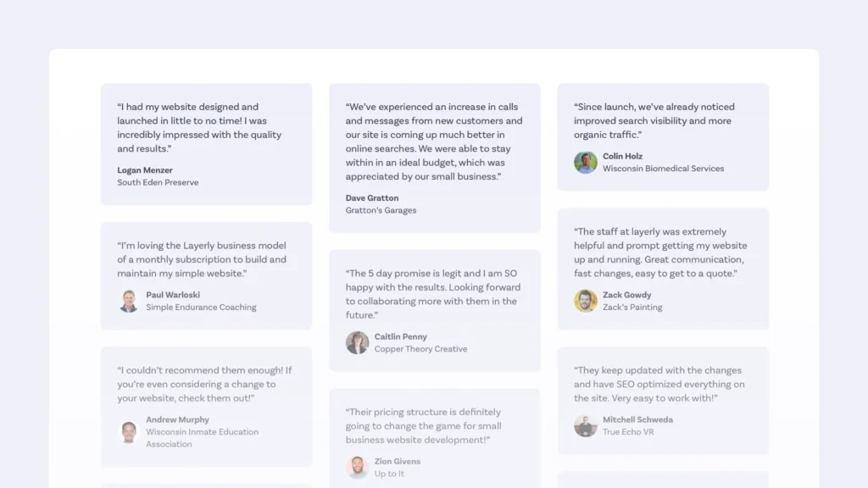The width and height of the screenshot is (868, 488).
Task: Select the SEO optimized testimonial quote
Action: (x=659, y=384)
